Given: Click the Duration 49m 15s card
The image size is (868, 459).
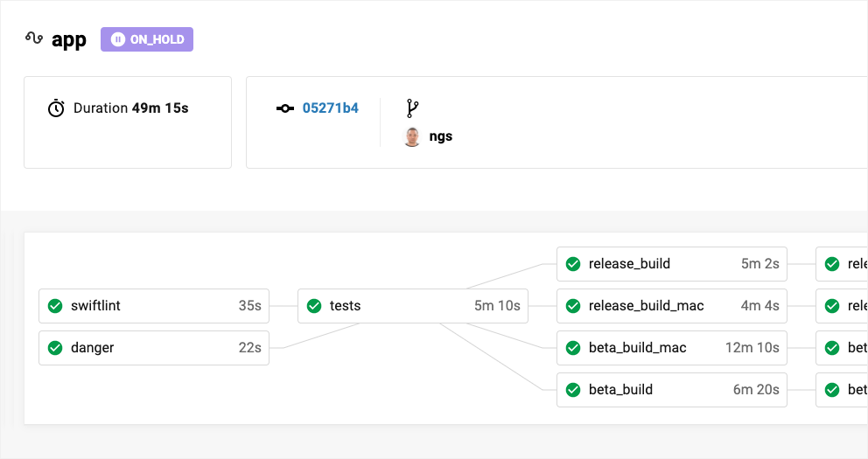Looking at the screenshot, I should tap(128, 122).
